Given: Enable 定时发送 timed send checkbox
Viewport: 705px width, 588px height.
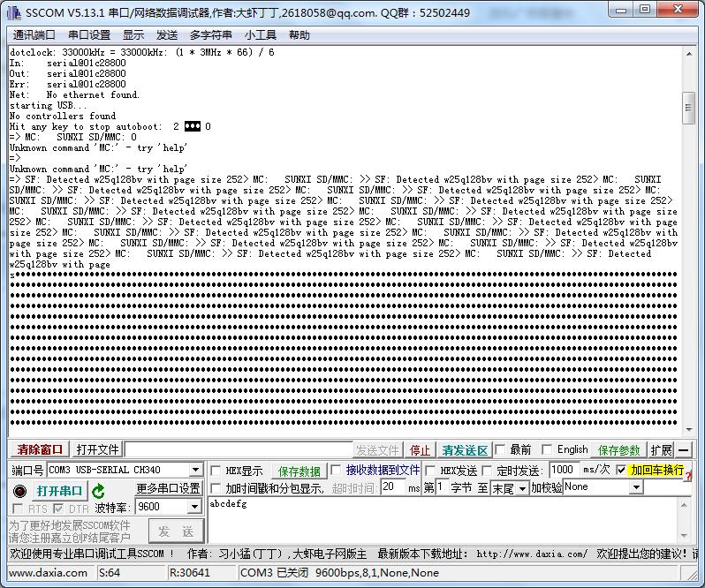Looking at the screenshot, I should (x=487, y=471).
